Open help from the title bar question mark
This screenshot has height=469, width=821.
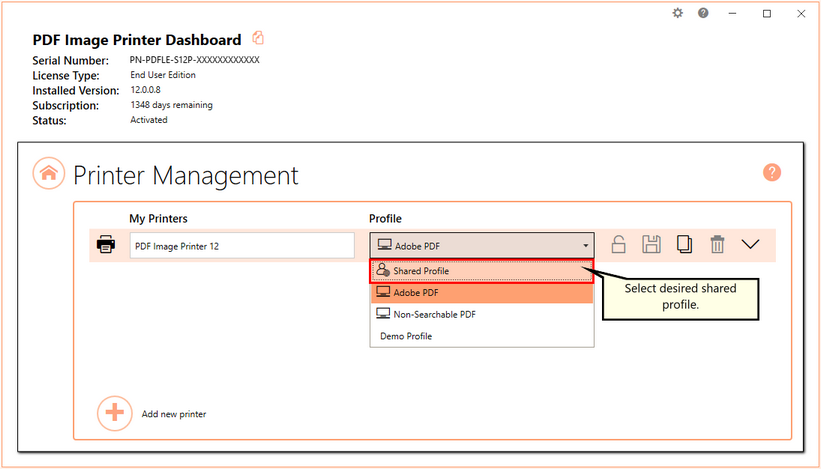[x=703, y=13]
